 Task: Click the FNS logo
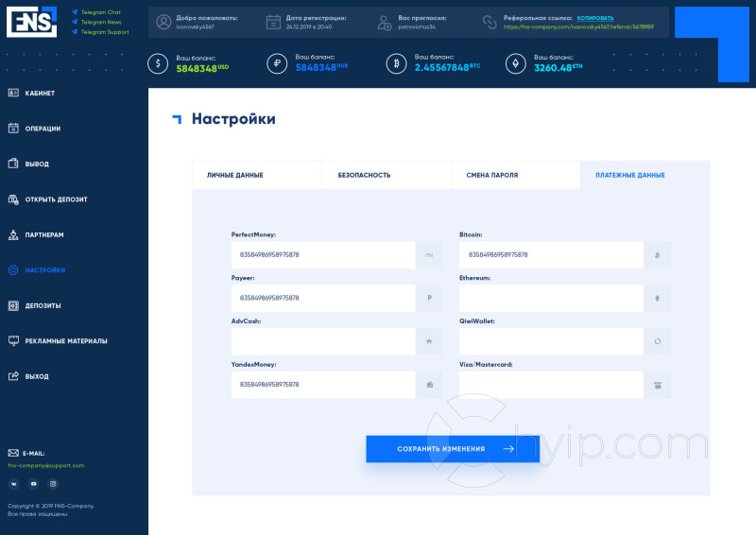click(x=32, y=22)
